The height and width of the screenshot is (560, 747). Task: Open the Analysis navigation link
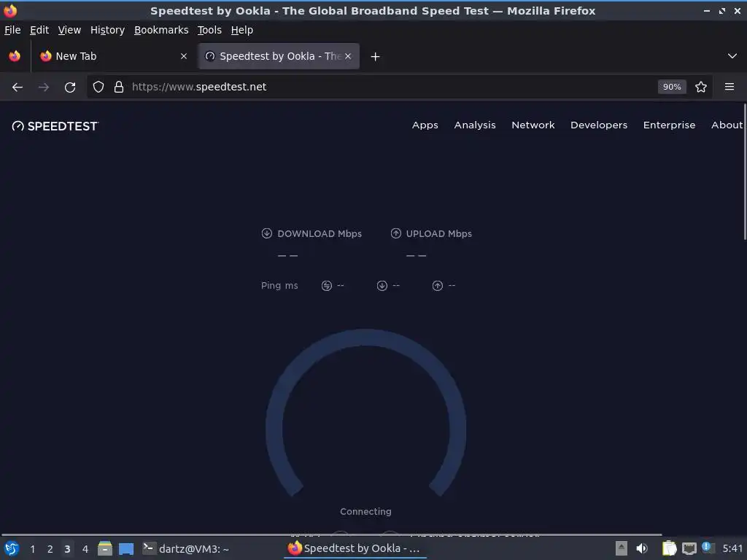tap(475, 125)
